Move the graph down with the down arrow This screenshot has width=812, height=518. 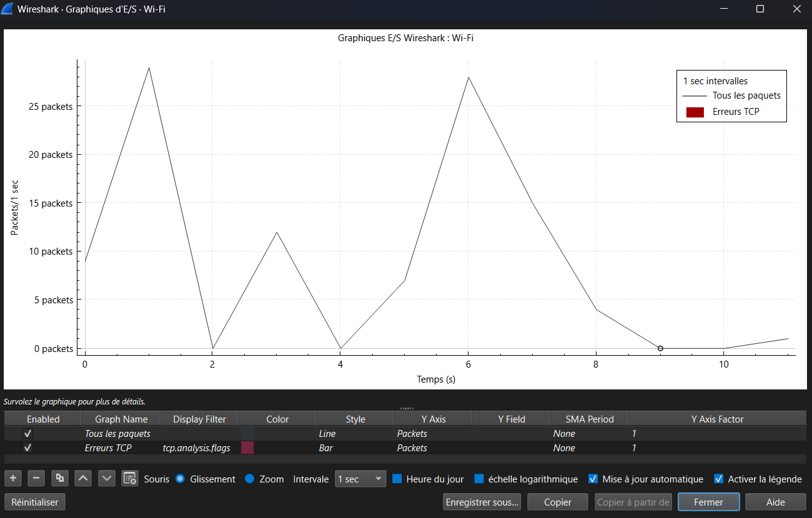pos(107,479)
